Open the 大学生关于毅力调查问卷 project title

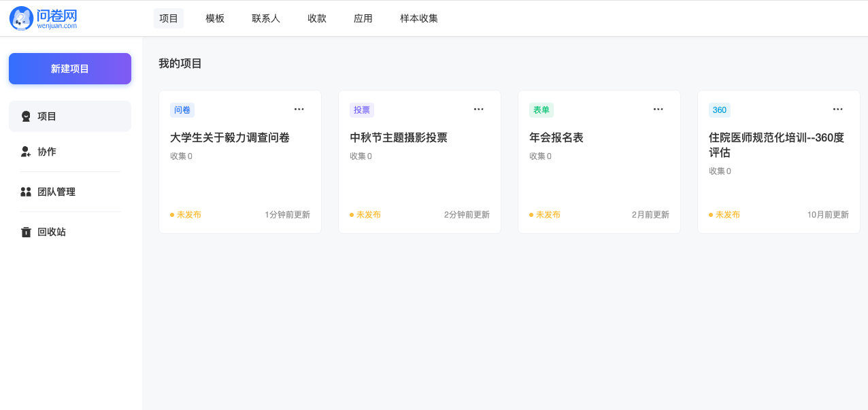(230, 137)
